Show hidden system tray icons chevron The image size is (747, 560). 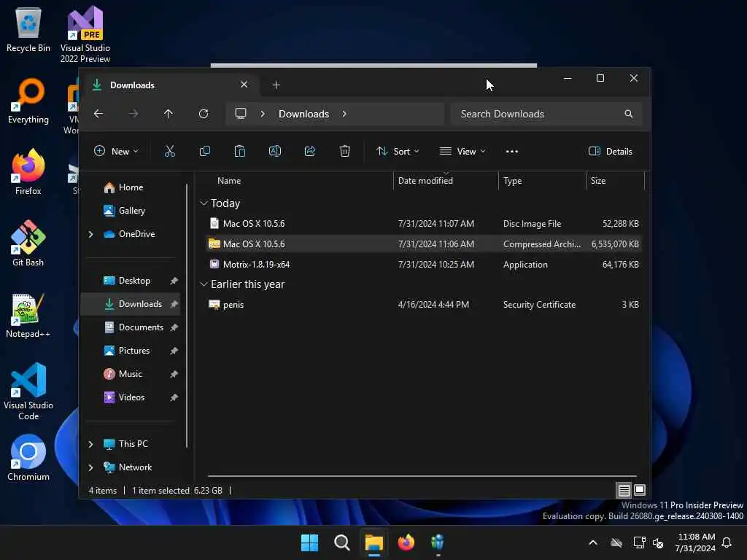click(x=593, y=542)
